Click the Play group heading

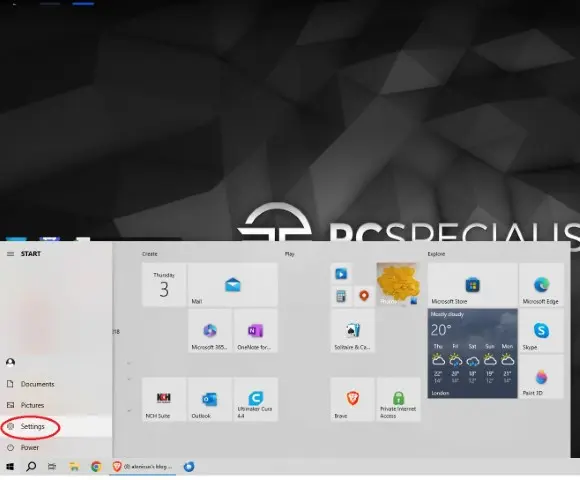point(290,254)
